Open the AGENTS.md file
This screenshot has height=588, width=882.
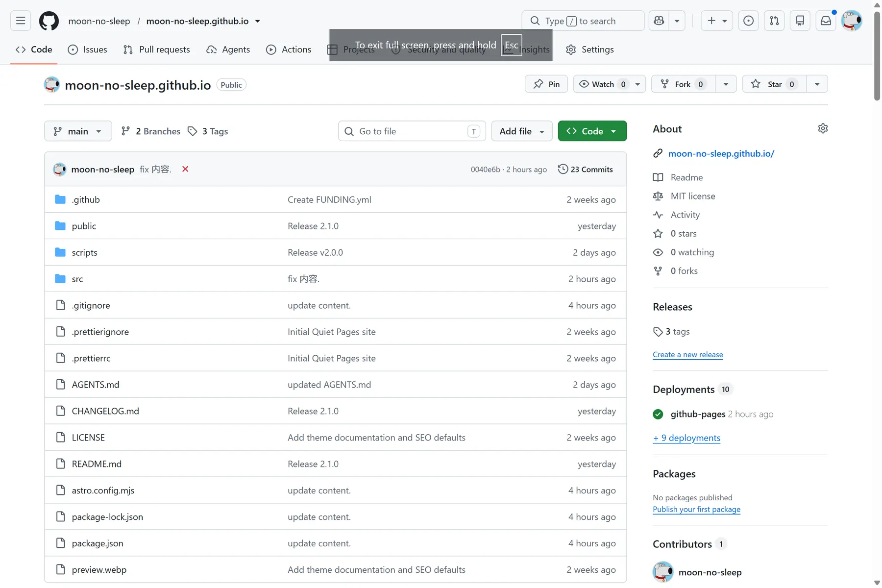96,385
